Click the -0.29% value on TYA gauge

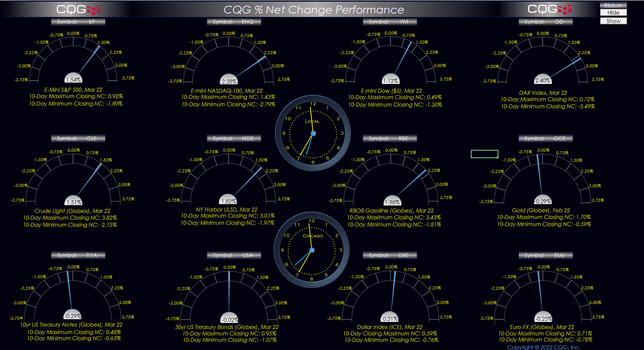(x=73, y=316)
